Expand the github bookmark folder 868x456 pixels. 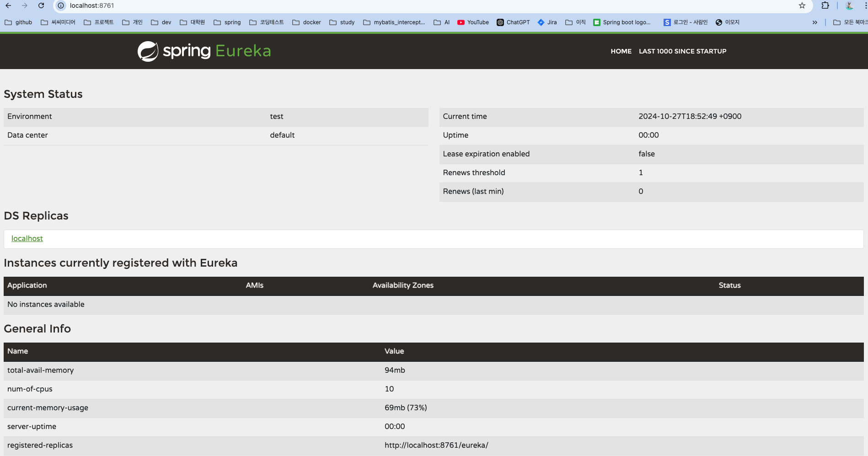point(18,22)
